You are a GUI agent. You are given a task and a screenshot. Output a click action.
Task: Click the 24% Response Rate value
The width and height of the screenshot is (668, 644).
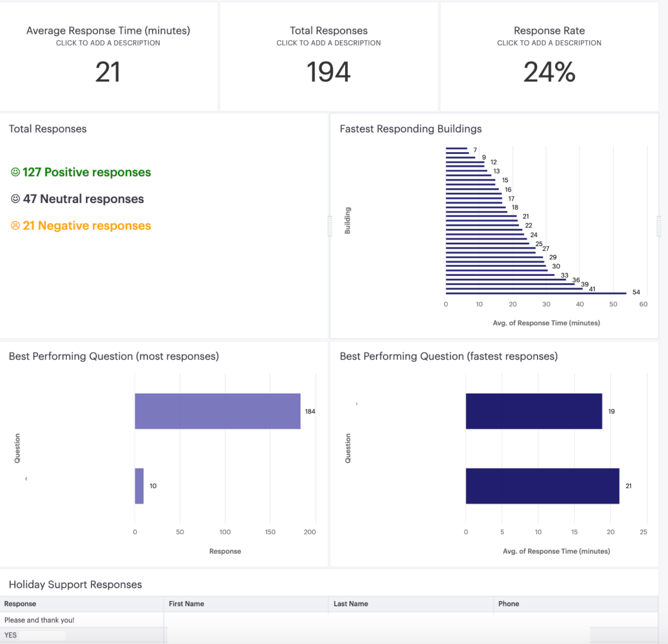pos(549,72)
